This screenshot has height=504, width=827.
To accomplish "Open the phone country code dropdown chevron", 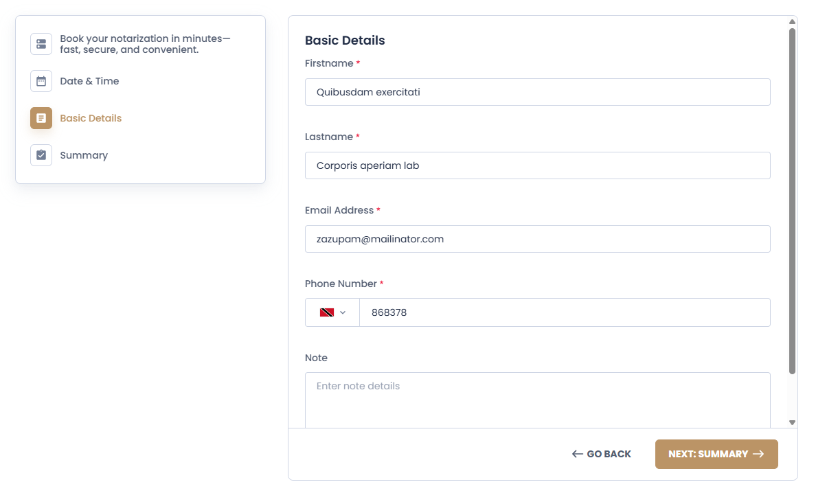I will click(343, 312).
